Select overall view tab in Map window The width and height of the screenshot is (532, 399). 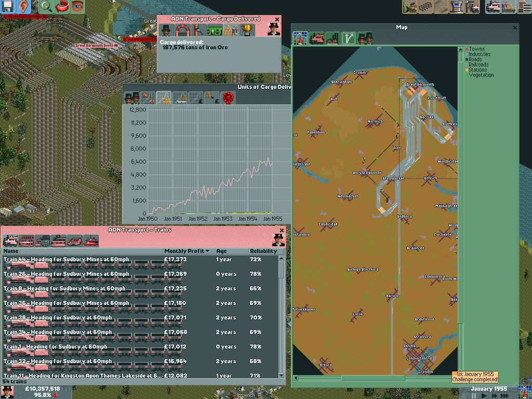(x=300, y=38)
